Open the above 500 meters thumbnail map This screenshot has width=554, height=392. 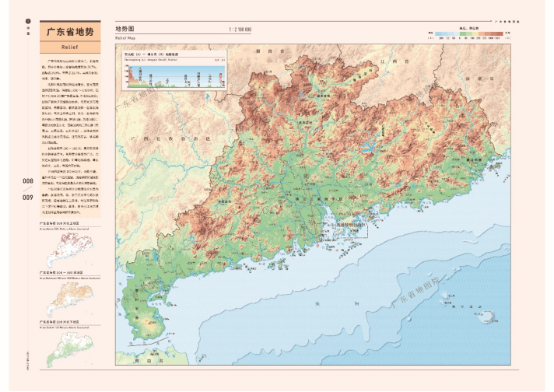(x=70, y=250)
